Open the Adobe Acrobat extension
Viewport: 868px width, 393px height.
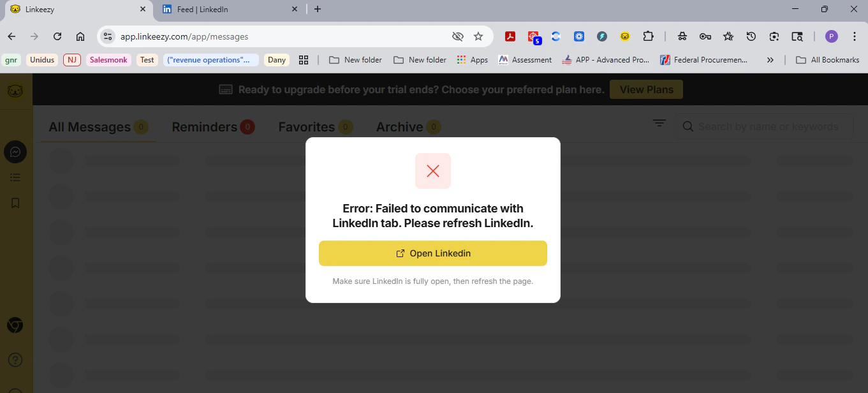click(510, 36)
